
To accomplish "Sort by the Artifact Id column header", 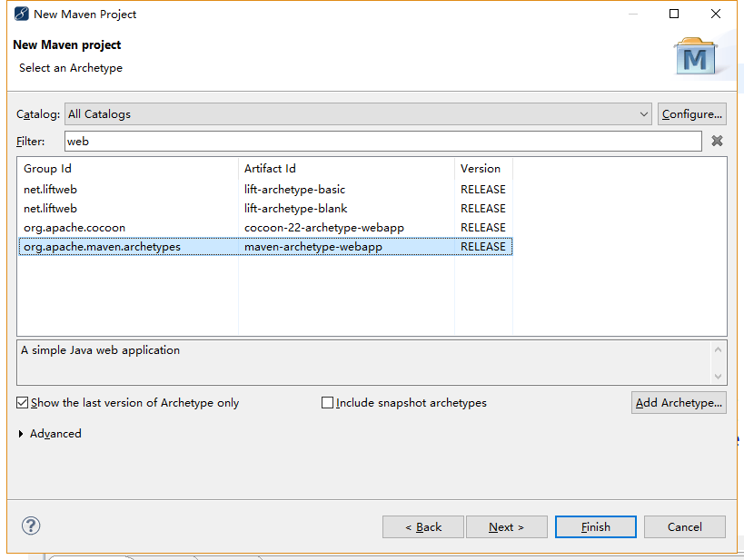I will (x=345, y=169).
